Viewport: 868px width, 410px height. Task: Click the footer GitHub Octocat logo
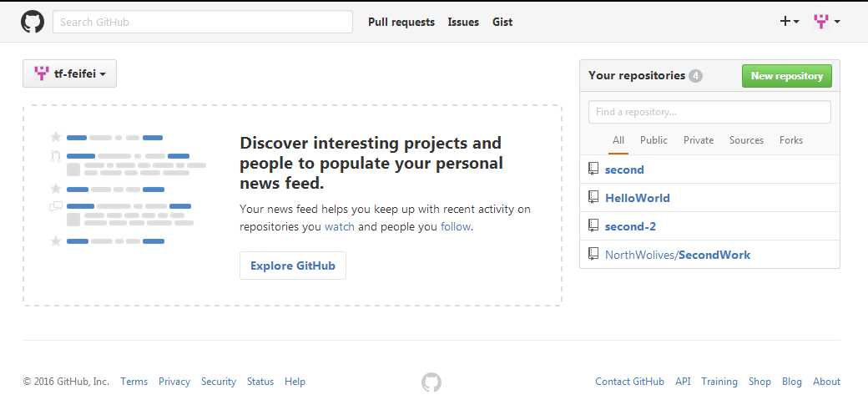(431, 382)
